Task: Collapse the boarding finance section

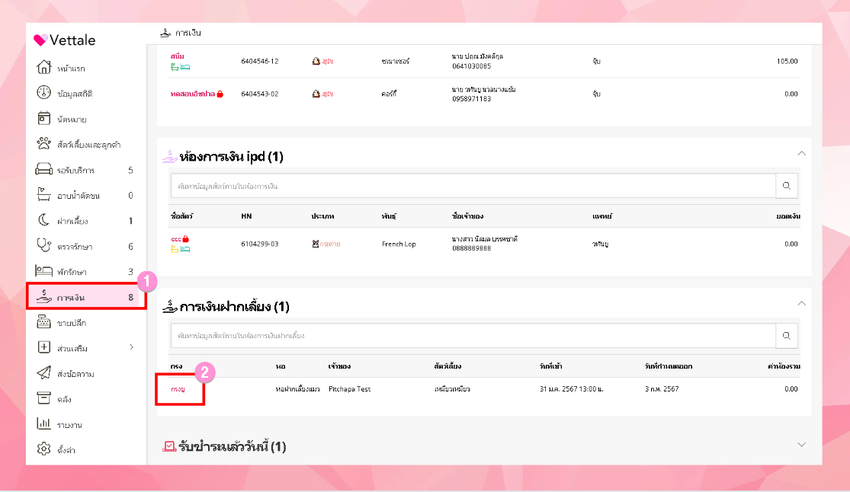Action: click(801, 303)
